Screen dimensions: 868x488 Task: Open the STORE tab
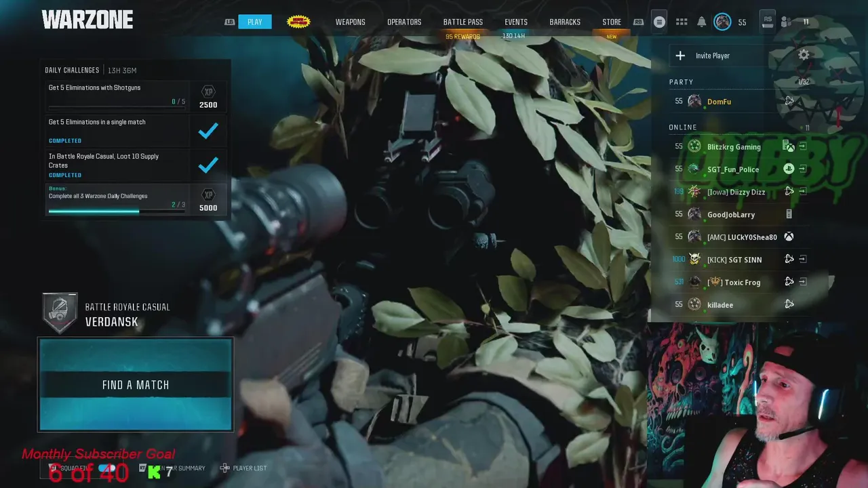click(x=612, y=22)
